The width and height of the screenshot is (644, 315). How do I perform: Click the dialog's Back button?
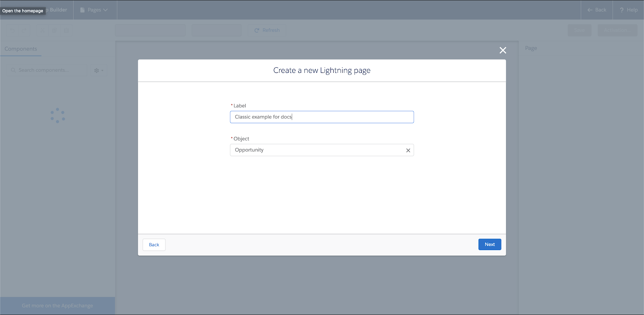pyautogui.click(x=154, y=245)
